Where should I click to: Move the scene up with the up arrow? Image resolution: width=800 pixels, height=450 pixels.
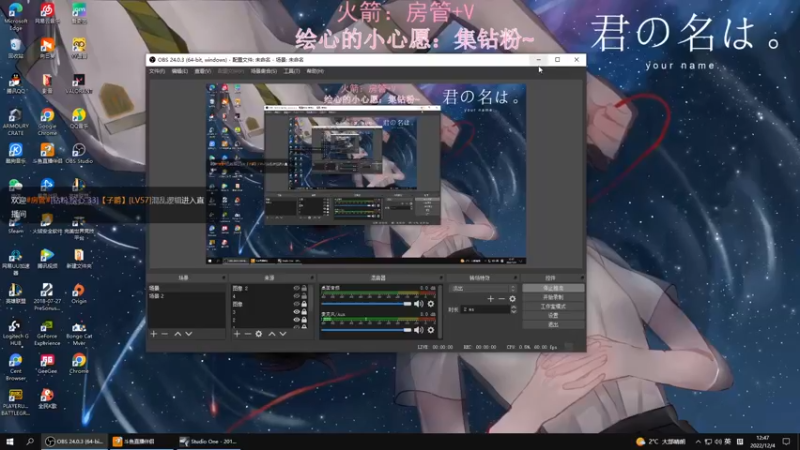(x=178, y=334)
